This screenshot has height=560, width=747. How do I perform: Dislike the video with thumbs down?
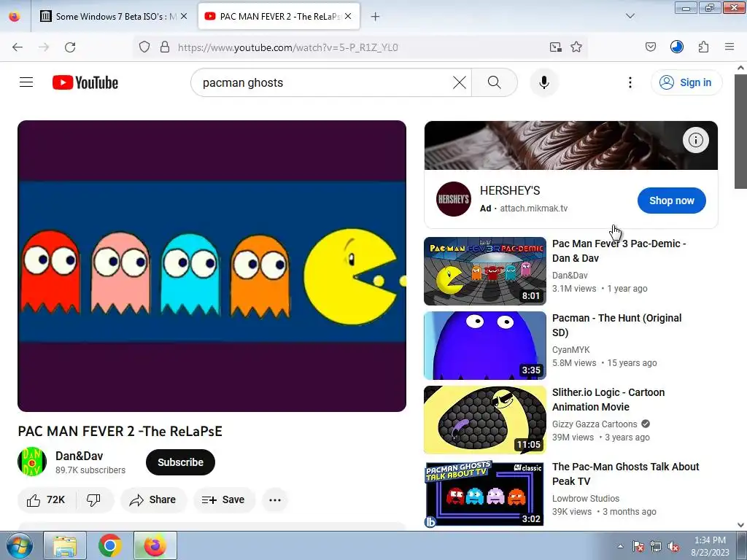[x=94, y=499]
